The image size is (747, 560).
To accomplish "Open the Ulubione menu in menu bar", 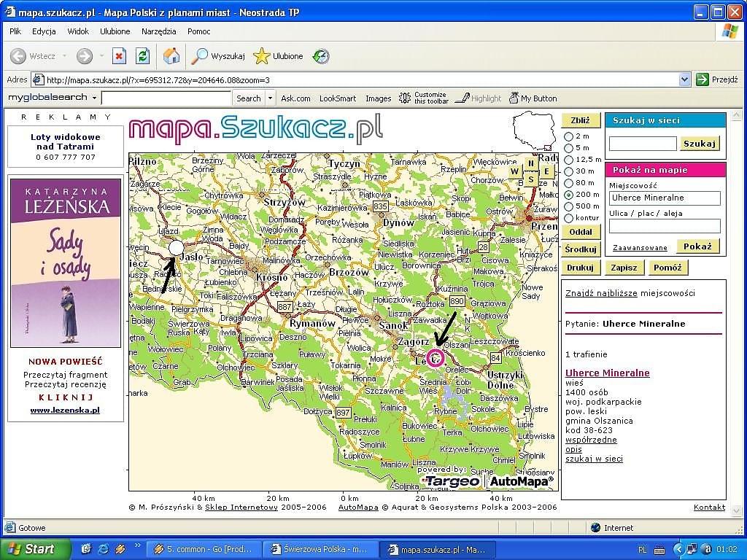I will [115, 31].
